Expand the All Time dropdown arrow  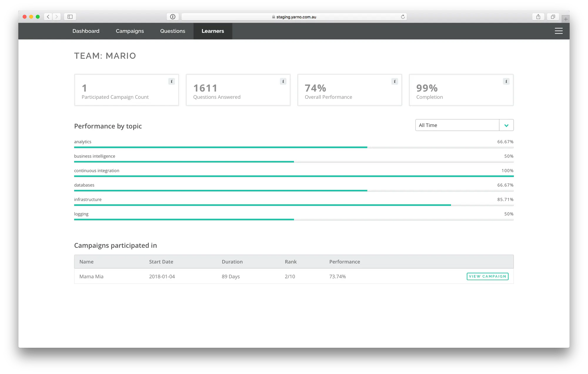click(x=506, y=125)
